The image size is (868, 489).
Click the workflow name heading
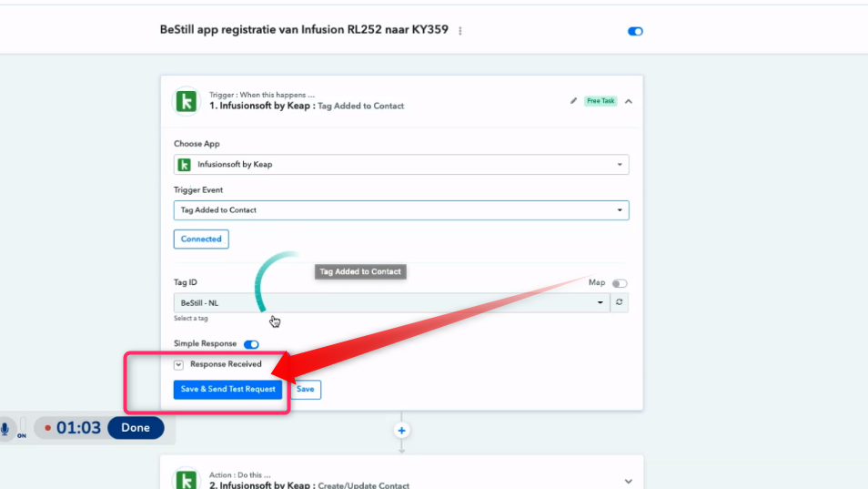click(304, 30)
